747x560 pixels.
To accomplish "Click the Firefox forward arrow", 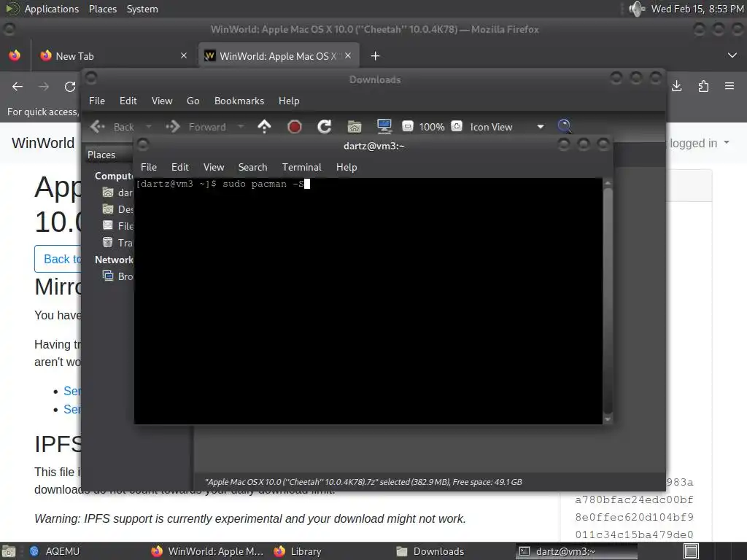I will tap(44, 86).
